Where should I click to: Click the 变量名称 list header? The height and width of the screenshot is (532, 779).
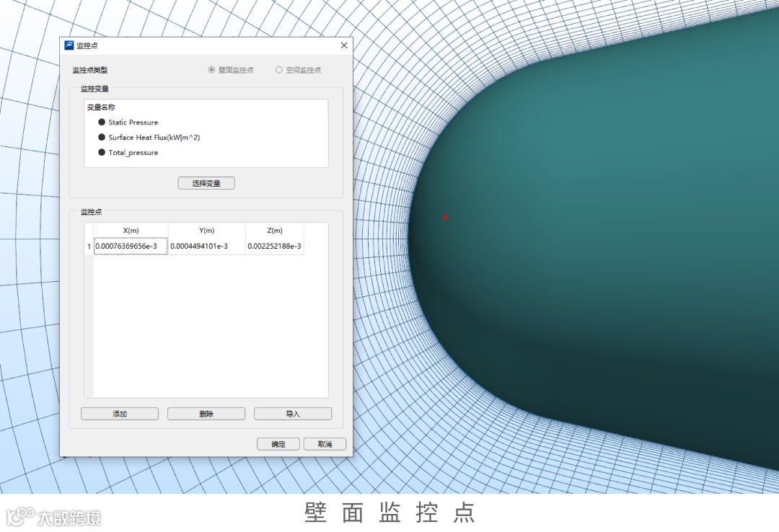pyautogui.click(x=101, y=107)
